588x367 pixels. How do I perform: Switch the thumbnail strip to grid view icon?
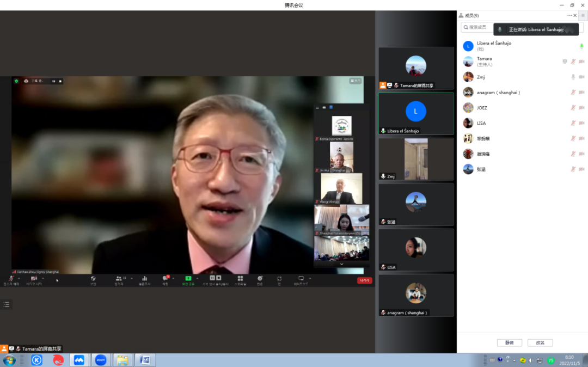point(331,107)
